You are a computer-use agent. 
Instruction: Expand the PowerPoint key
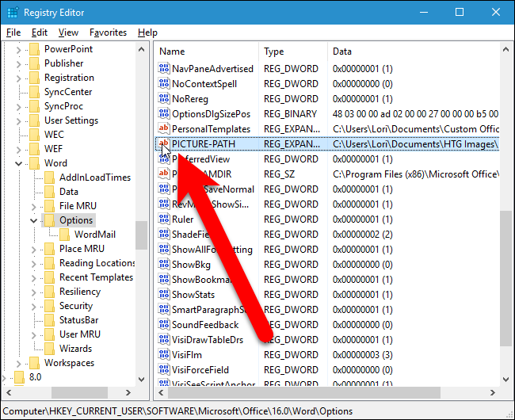tap(18, 50)
